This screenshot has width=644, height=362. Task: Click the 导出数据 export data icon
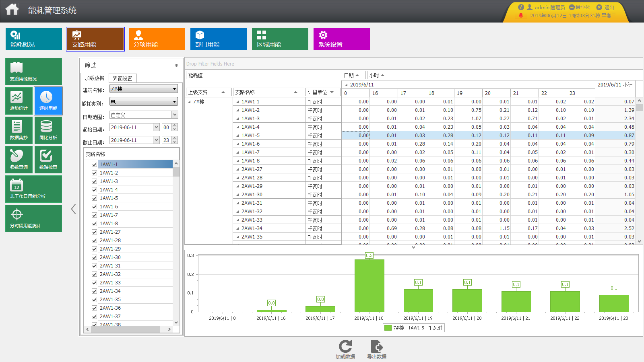pyautogui.click(x=377, y=347)
